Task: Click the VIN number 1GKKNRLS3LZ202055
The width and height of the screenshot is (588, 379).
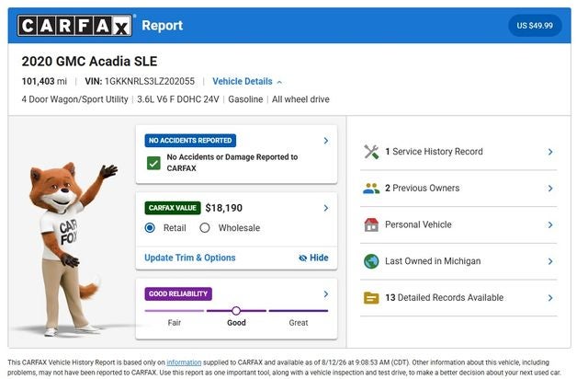Action: coord(150,82)
